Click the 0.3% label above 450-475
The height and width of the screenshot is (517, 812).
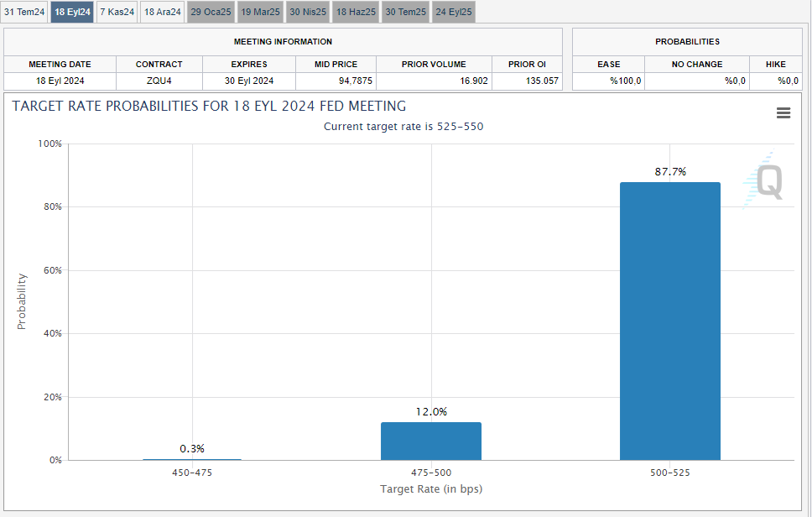click(192, 448)
